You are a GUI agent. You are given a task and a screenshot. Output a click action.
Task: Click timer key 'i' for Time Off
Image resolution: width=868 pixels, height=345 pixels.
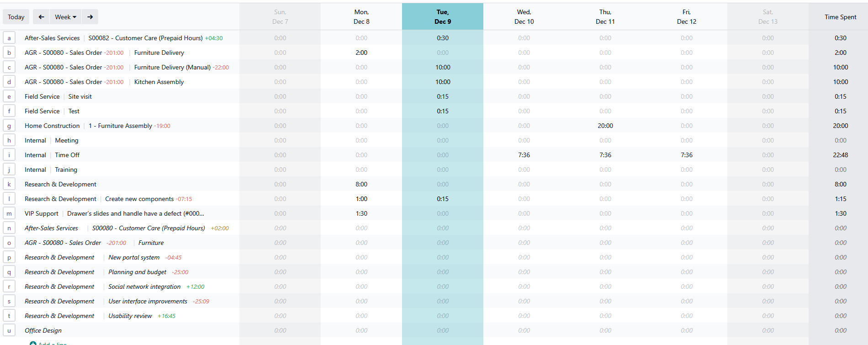9,155
